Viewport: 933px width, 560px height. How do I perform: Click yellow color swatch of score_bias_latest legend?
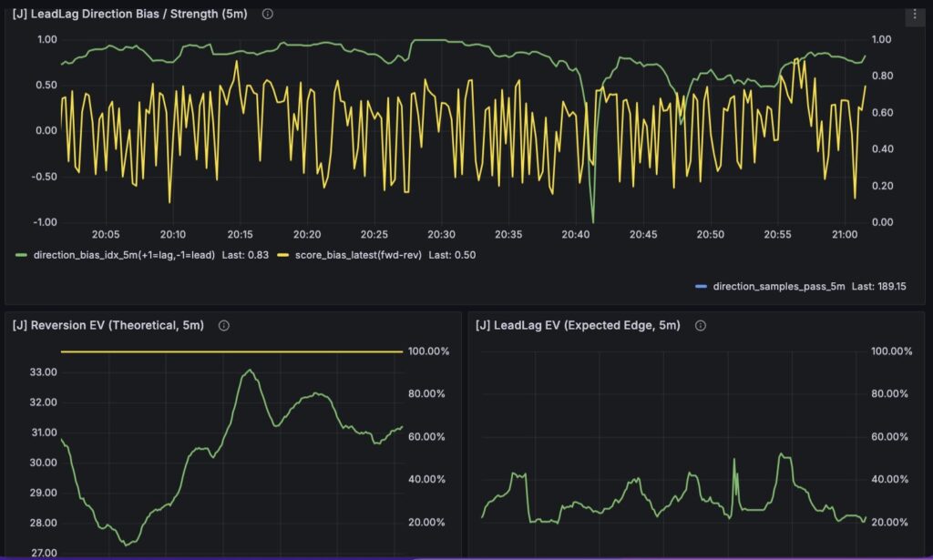pos(282,255)
